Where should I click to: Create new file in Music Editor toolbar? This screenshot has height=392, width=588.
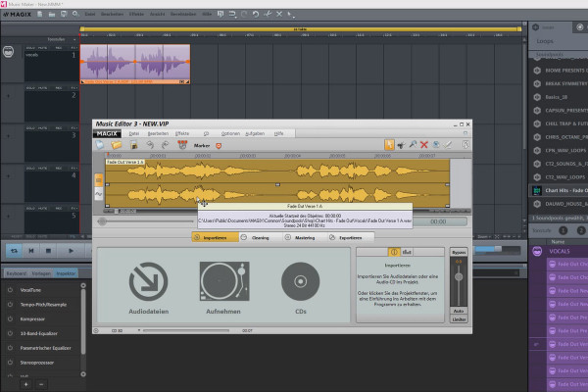100,145
